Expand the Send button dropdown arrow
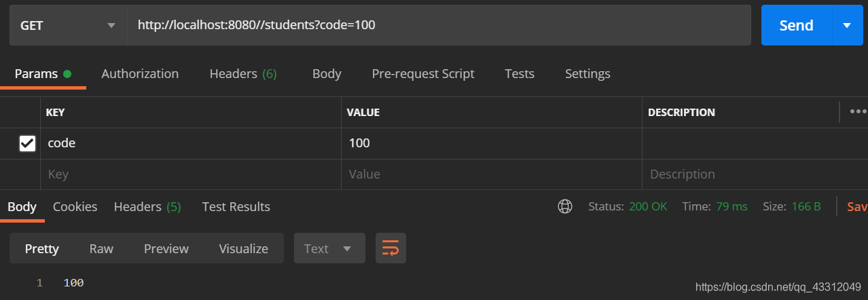 coord(847,25)
